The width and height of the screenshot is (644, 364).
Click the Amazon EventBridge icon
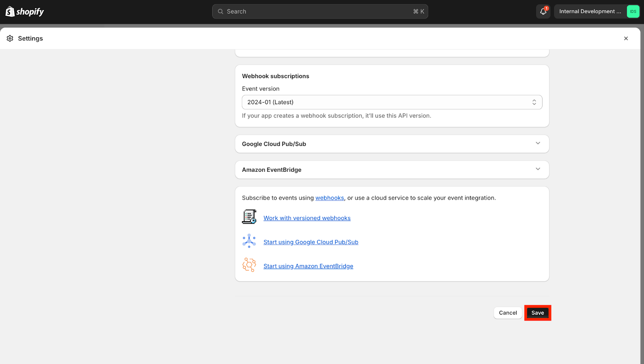tap(249, 265)
